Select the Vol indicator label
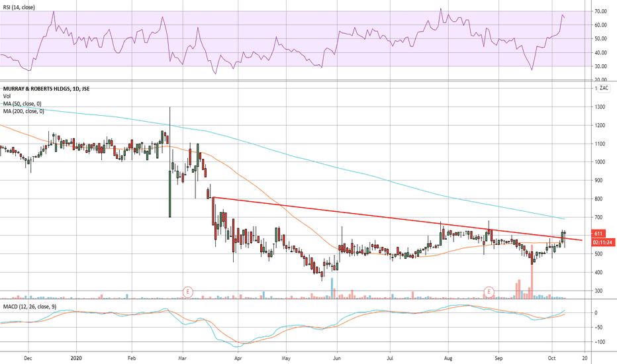Viewport: 617px width, 364px height. pos(7,97)
